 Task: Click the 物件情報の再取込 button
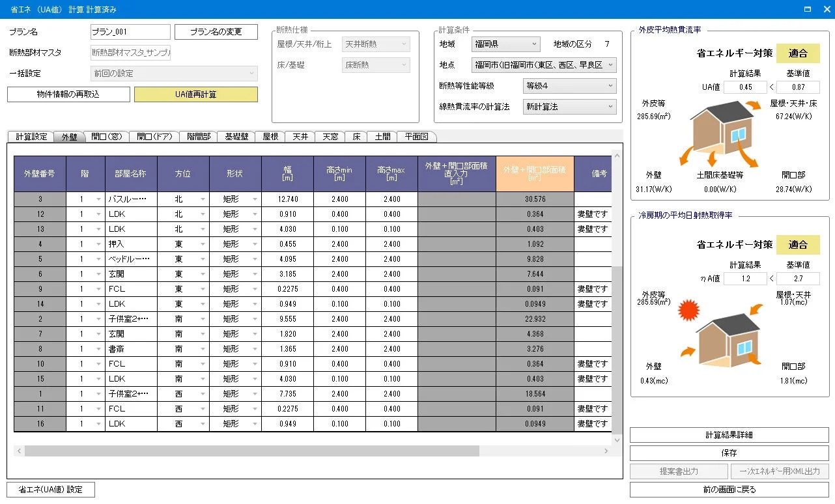[68, 94]
